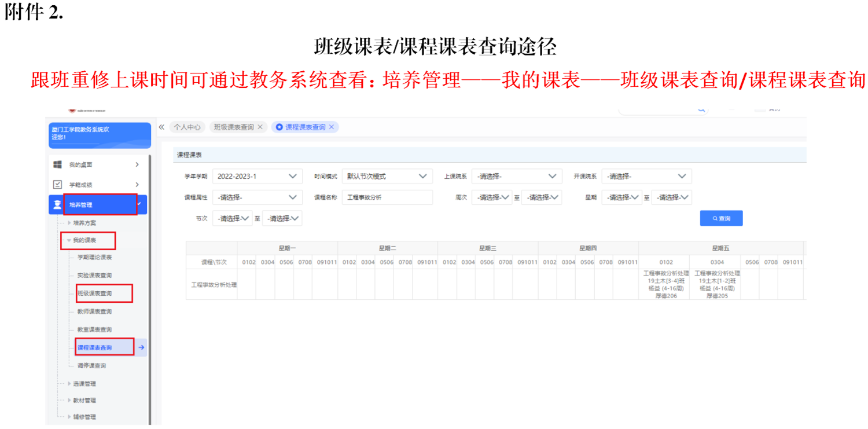Expand the 选课管理 tree node
The height and width of the screenshot is (429, 868).
click(70, 384)
